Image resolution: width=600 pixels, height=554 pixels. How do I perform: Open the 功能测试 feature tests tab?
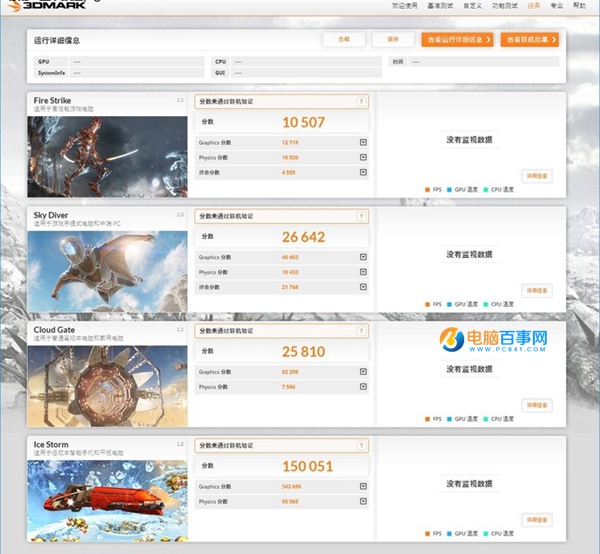(x=505, y=5)
